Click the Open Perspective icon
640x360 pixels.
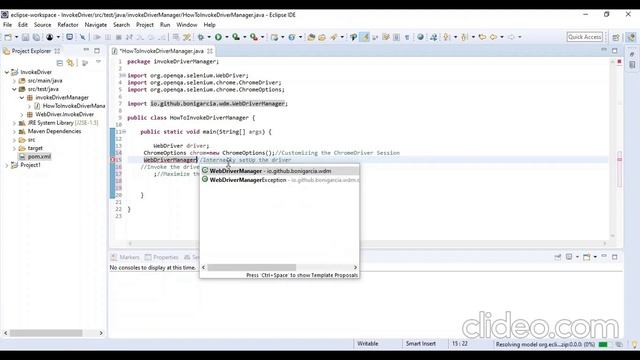pos(616,37)
